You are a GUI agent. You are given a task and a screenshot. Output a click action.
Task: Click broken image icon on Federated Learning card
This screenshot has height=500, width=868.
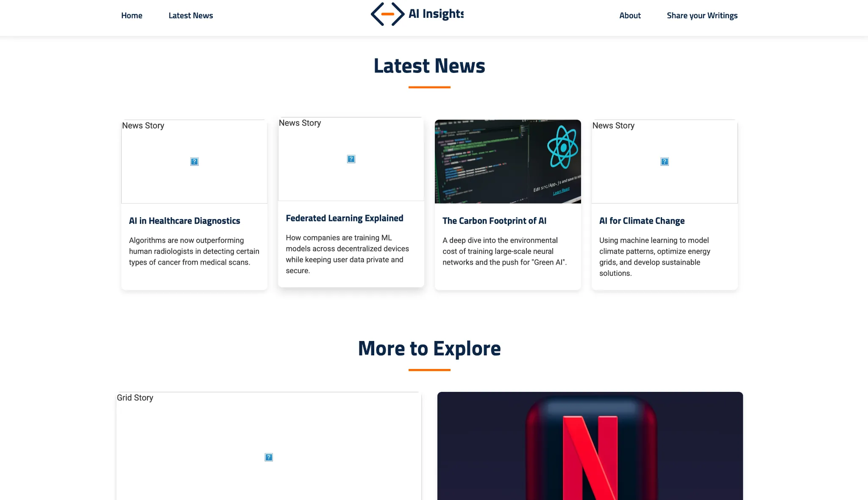click(351, 159)
